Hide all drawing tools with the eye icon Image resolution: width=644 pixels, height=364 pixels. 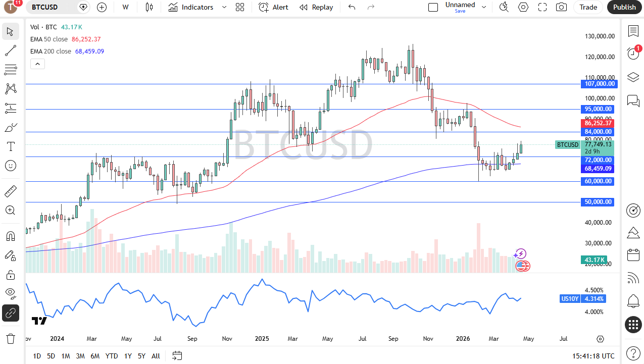coord(11,294)
